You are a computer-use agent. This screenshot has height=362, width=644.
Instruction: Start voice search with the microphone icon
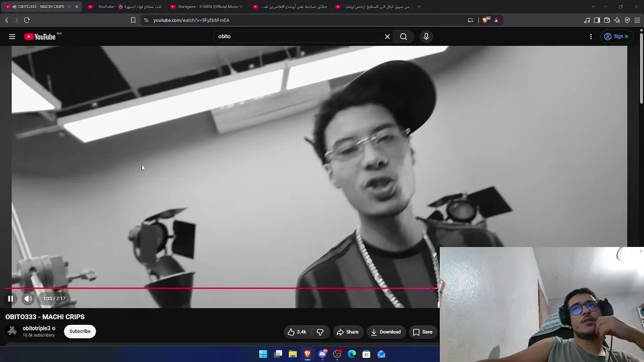tap(426, 37)
